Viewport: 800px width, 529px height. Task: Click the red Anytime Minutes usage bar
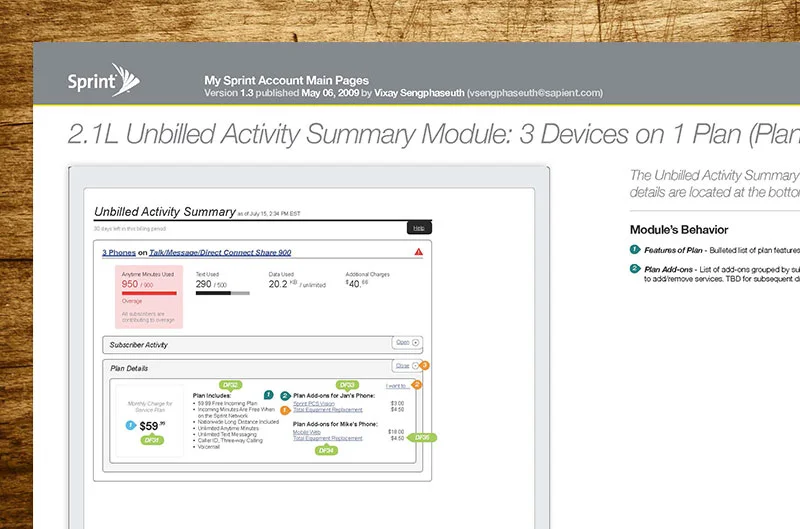[x=149, y=293]
